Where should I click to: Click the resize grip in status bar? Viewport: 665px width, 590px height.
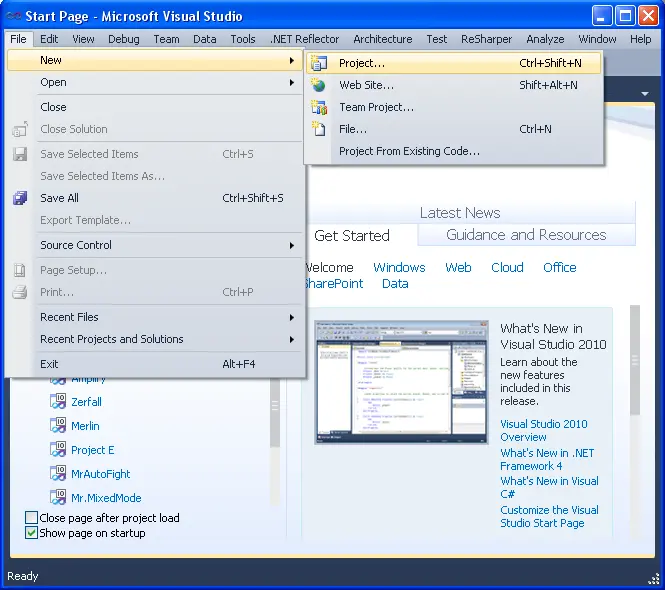click(x=654, y=579)
